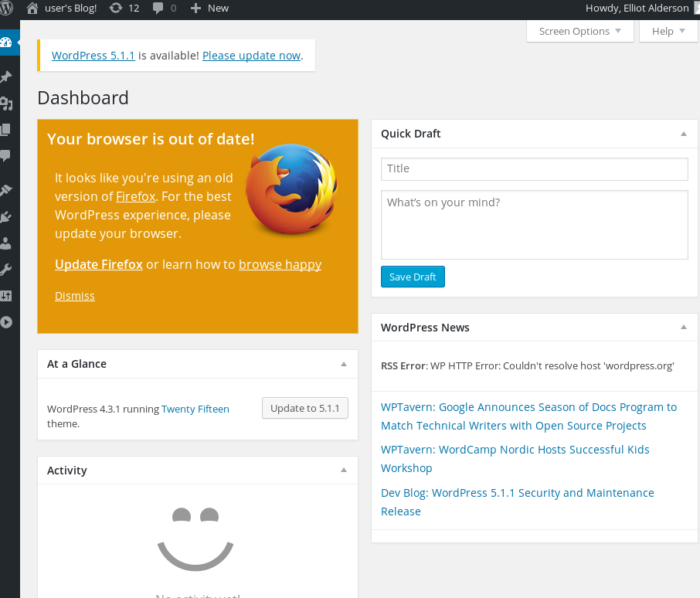Open the Comments sidebar icon
700x598 pixels.
coord(5,156)
